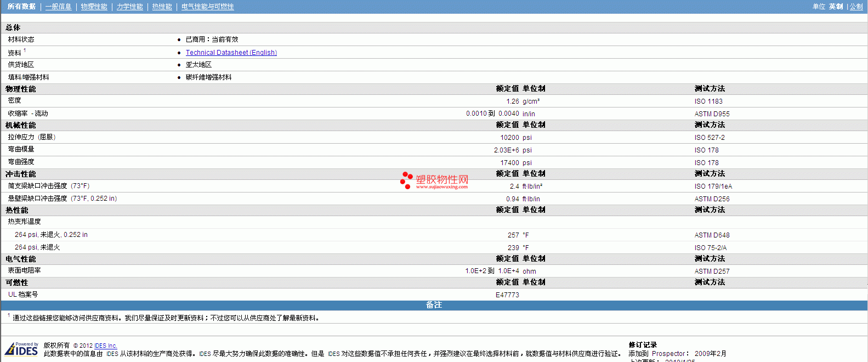Click the 简支梁缺口冲击强度 (73°F) row label

[x=49, y=186]
